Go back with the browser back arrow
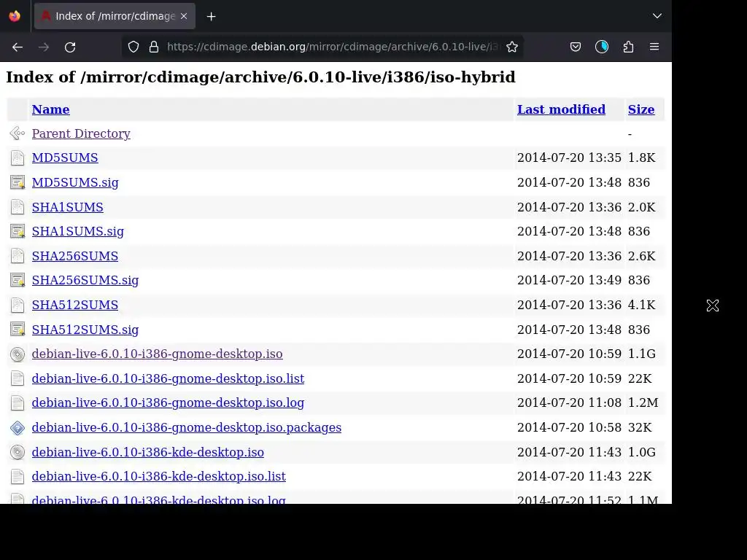Screen dimensions: 747x560 point(18,47)
